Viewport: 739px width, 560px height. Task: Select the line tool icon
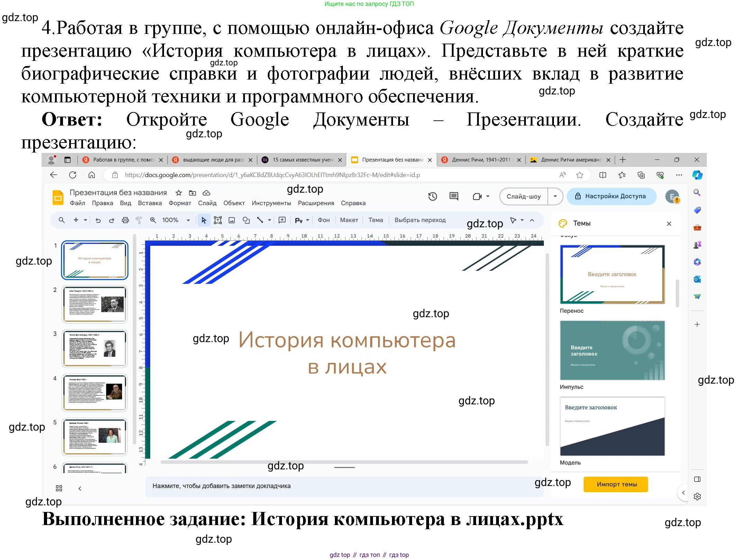point(260,220)
